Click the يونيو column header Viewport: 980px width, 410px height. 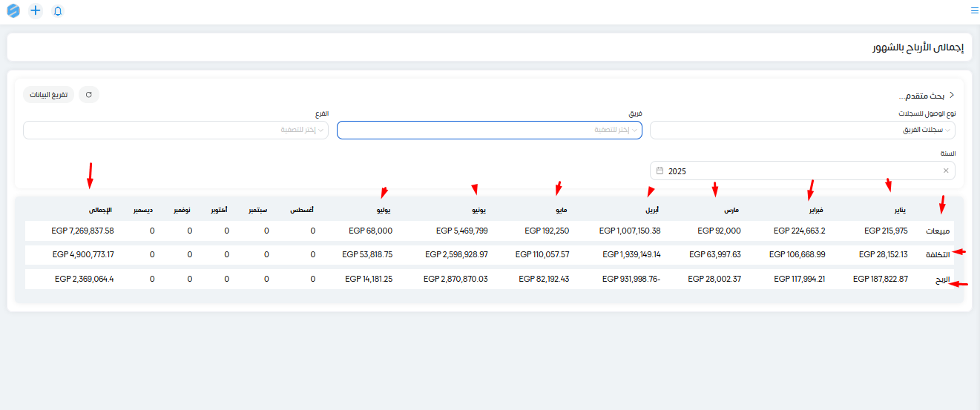[479, 211]
